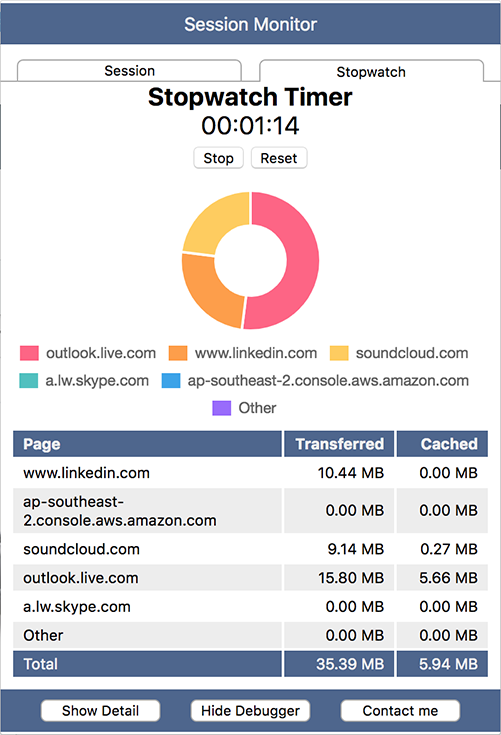This screenshot has width=501, height=735.
Task: Select the soundcloud.com table row
Action: click(x=250, y=549)
